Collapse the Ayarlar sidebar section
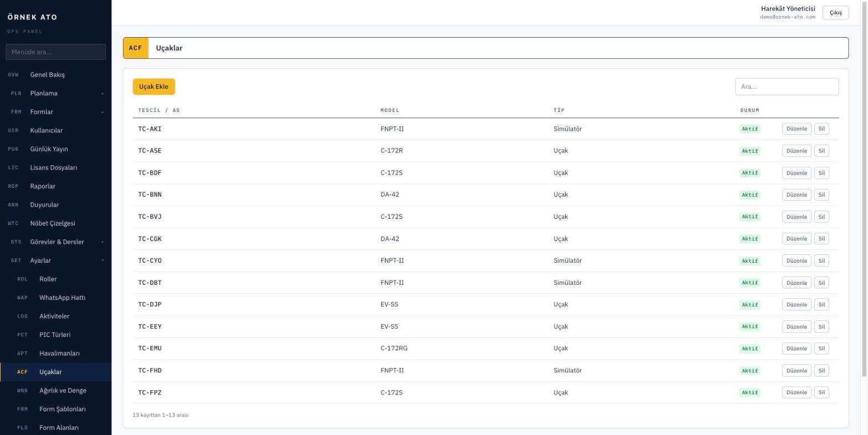Viewport: 868px width, 435px height. point(55,260)
